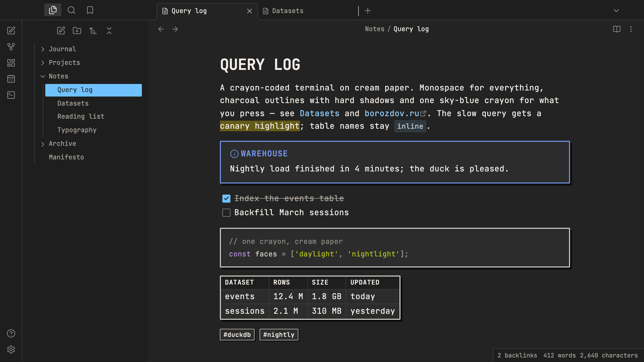This screenshot has width=644, height=362.
Task: Click Notes in the breadcrumb
Action: click(x=375, y=29)
